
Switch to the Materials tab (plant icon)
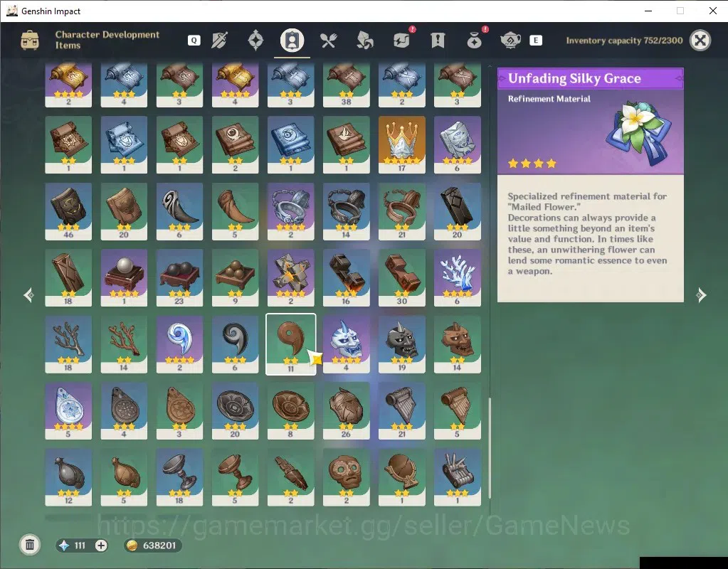365,41
